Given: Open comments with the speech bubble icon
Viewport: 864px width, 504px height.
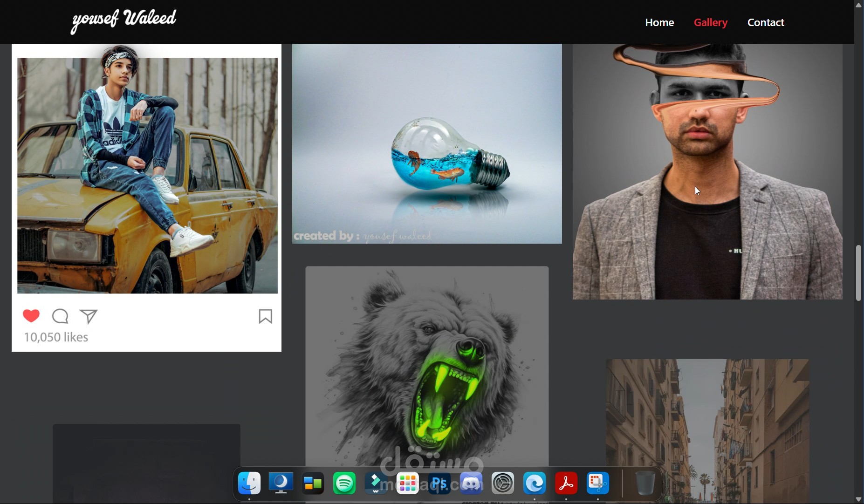Looking at the screenshot, I should tap(60, 316).
